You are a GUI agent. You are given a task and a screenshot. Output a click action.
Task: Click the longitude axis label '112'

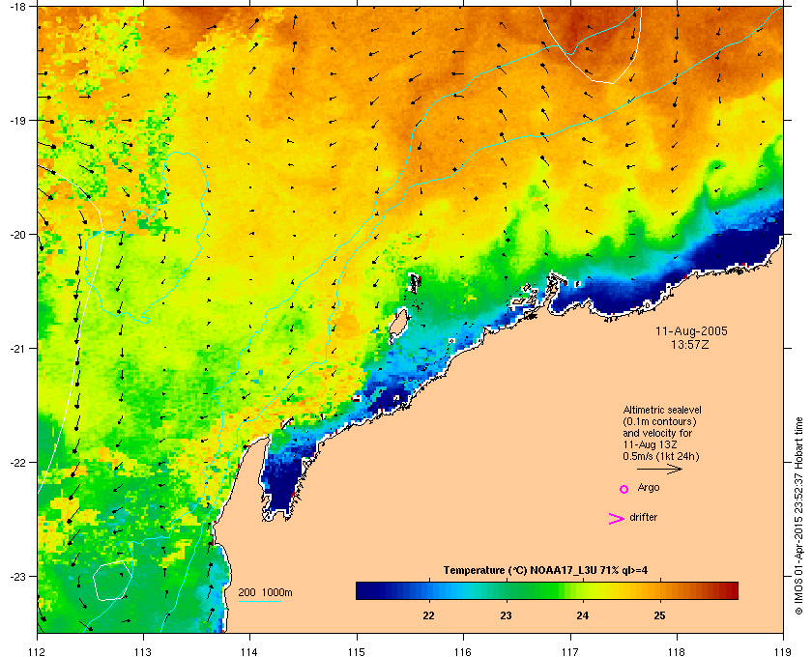click(38, 651)
